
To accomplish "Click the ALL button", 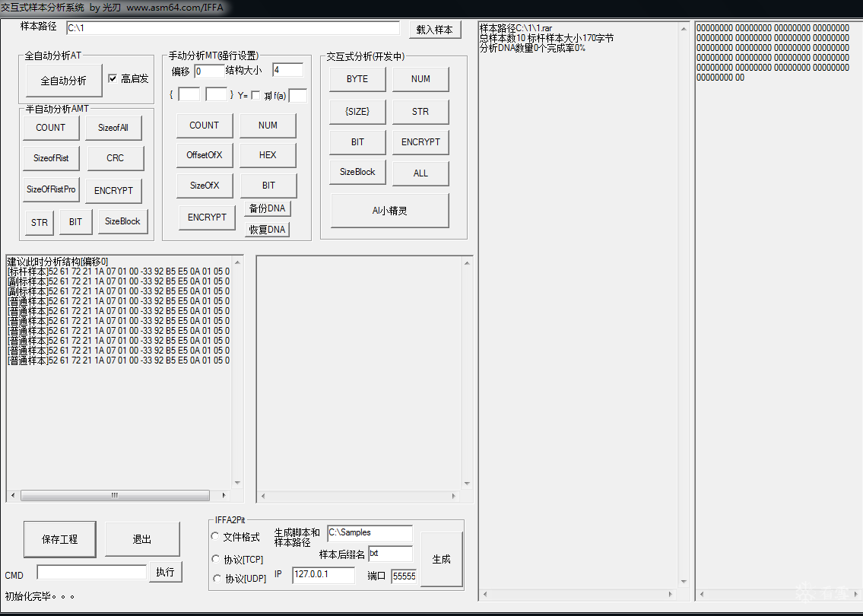I will [x=421, y=173].
